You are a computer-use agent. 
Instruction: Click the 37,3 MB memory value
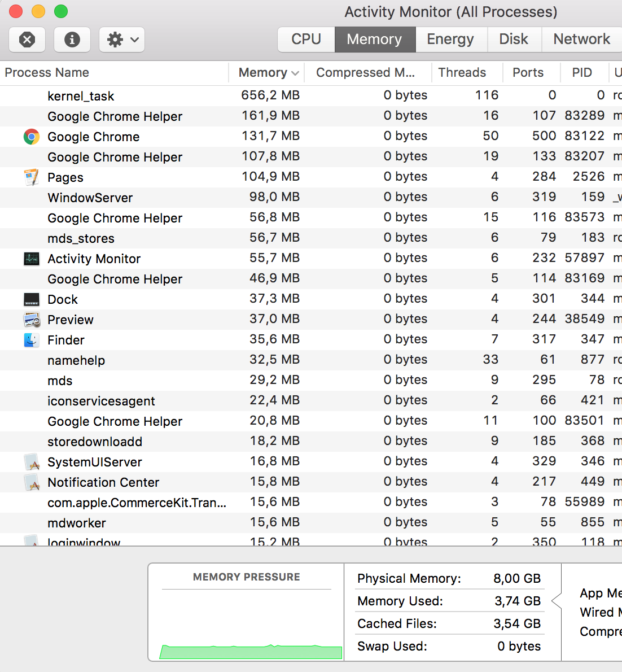point(274,298)
